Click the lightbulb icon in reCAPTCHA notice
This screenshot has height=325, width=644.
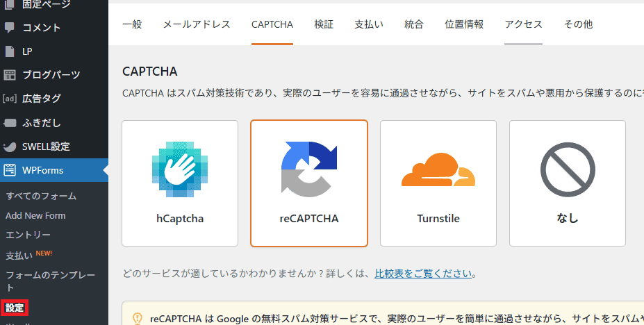tap(138, 319)
